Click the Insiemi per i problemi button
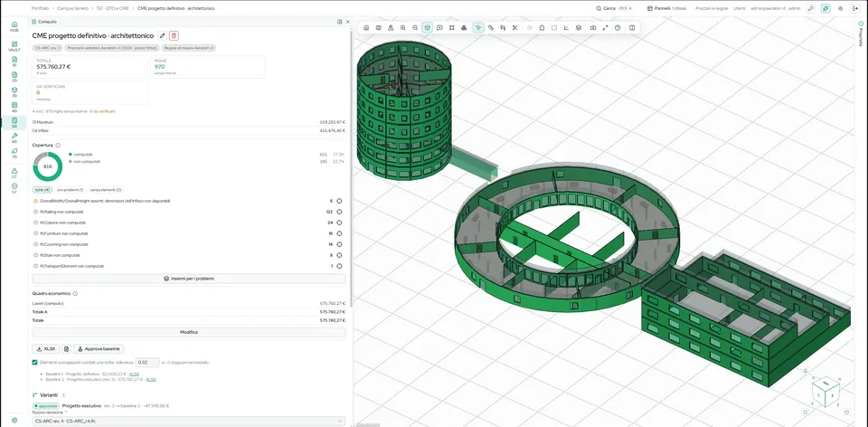868x427 pixels. pyautogui.click(x=189, y=279)
